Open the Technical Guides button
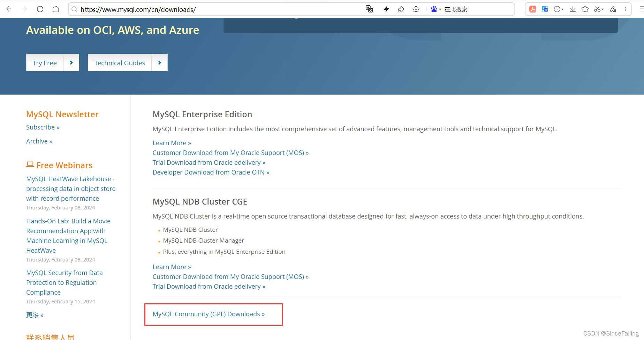Image resolution: width=644 pixels, height=340 pixels. click(x=120, y=63)
